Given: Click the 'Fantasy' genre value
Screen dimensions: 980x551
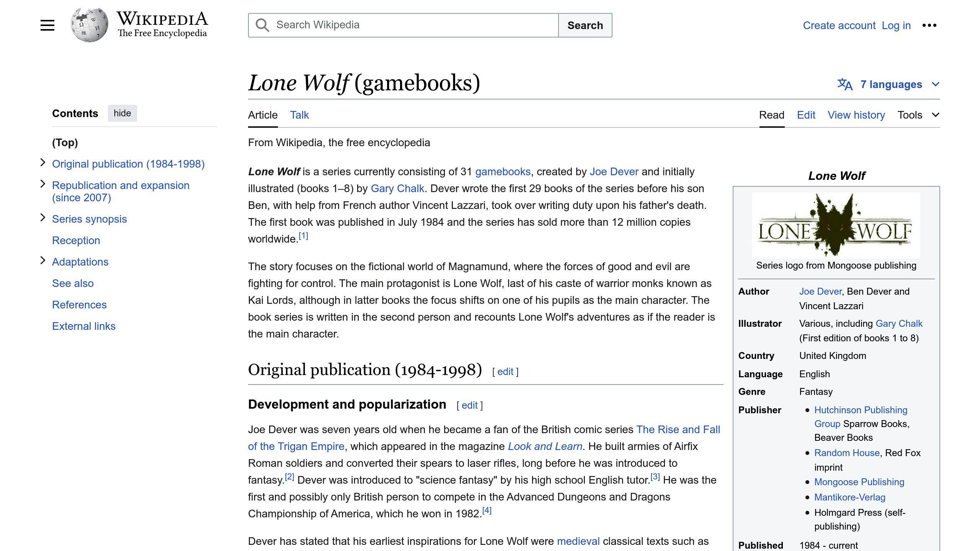Looking at the screenshot, I should tap(816, 391).
